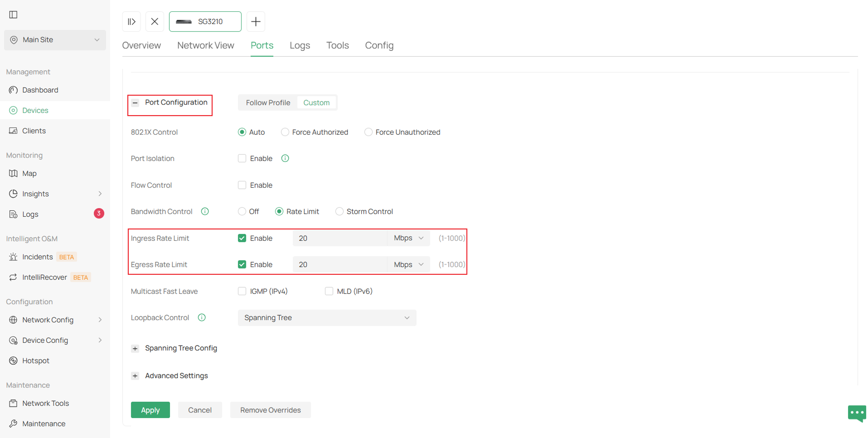Enable Port Isolation checkbox
The width and height of the screenshot is (868, 438).
[x=242, y=158]
